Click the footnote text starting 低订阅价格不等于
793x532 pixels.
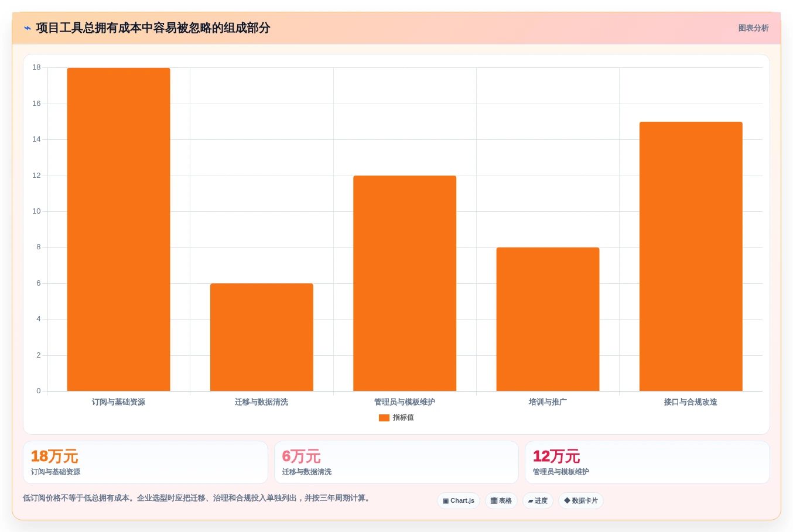coord(197,498)
